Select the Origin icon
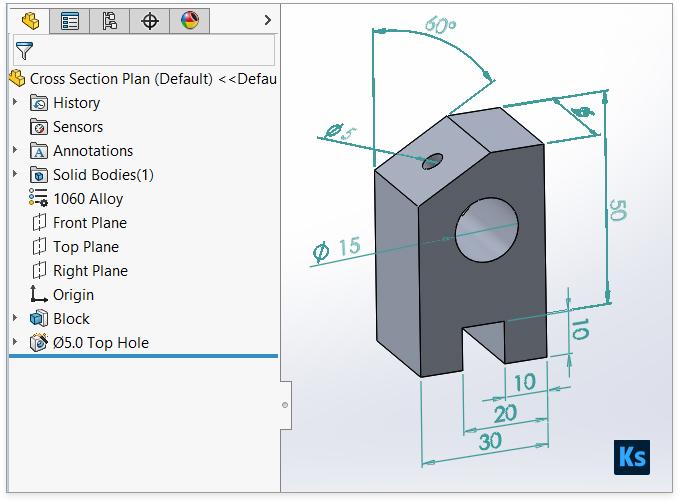Screen dimensions: 680x503 click(39, 295)
